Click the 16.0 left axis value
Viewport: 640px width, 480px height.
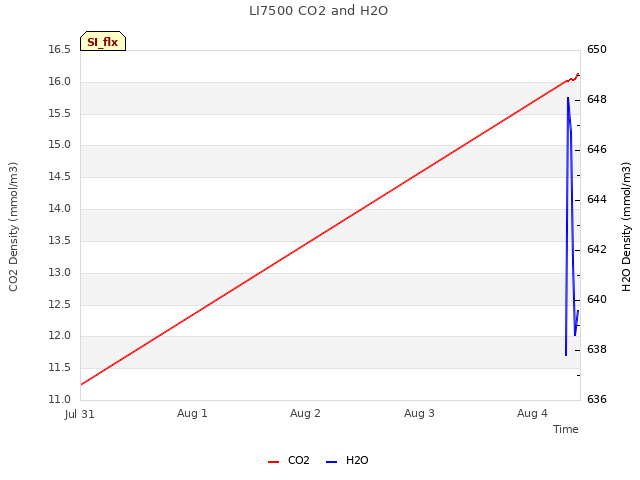[60, 81]
